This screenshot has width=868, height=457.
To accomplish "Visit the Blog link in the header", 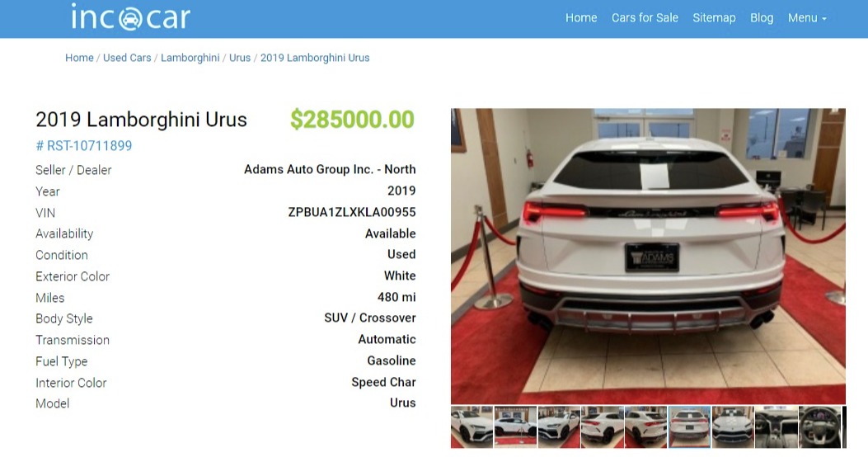I will 761,17.
